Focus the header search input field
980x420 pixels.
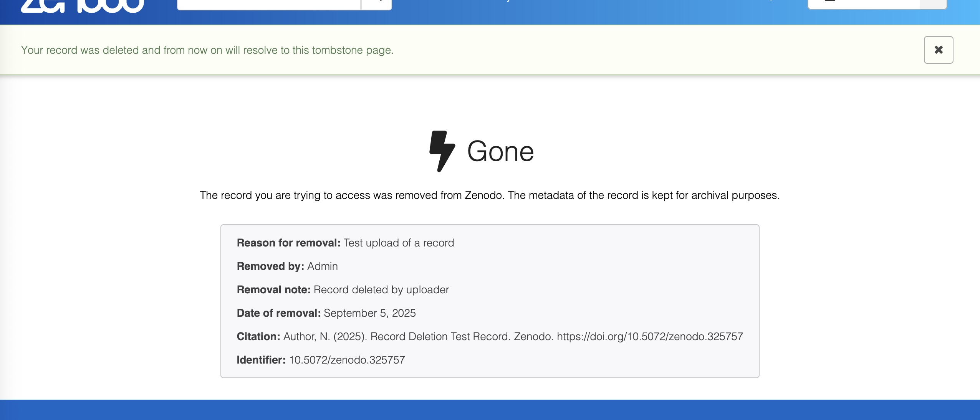click(x=269, y=4)
